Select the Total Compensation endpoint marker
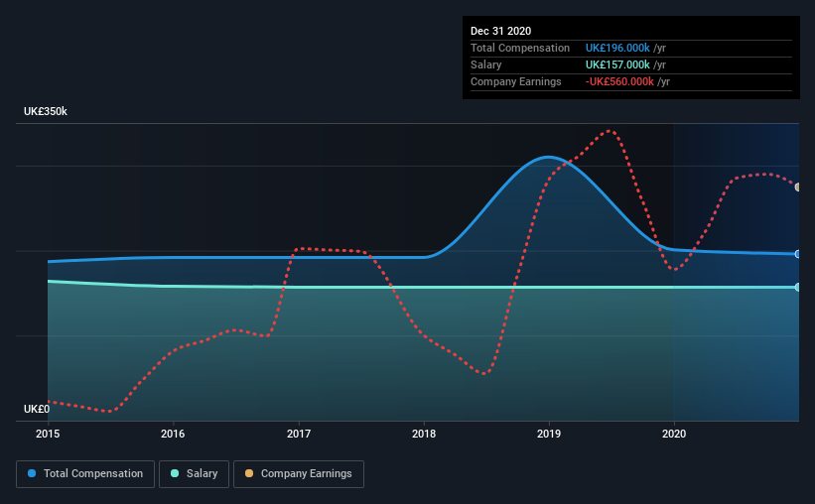The width and height of the screenshot is (815, 504). tap(798, 254)
